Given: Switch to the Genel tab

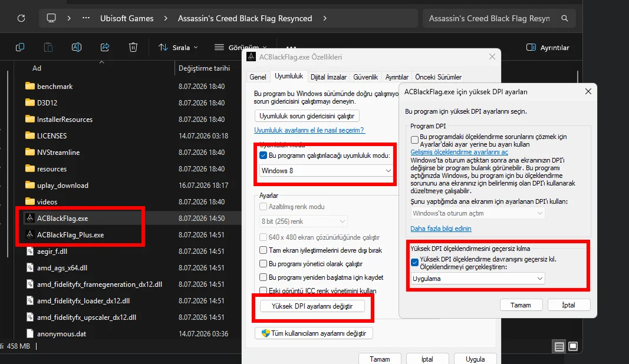Looking at the screenshot, I should (x=258, y=77).
